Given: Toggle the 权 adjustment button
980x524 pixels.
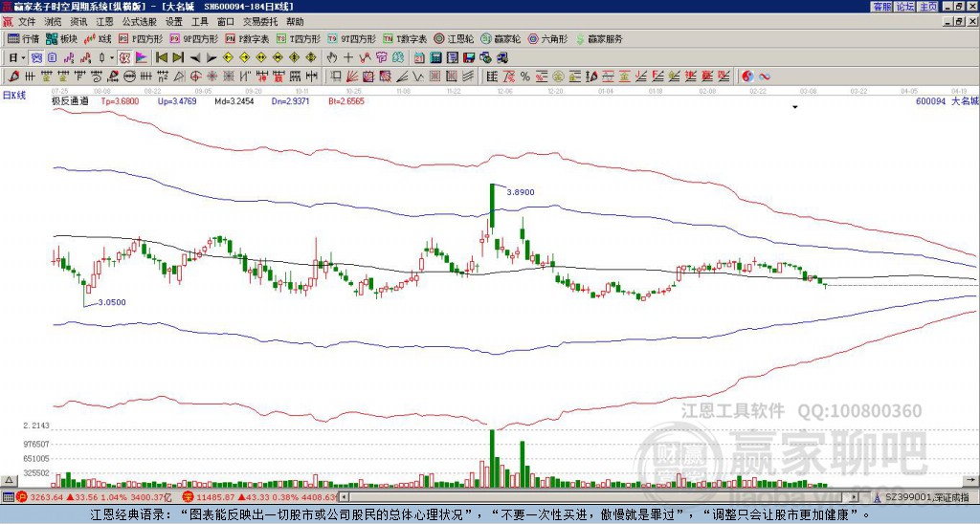Looking at the screenshot, I should pyautogui.click(x=124, y=58).
